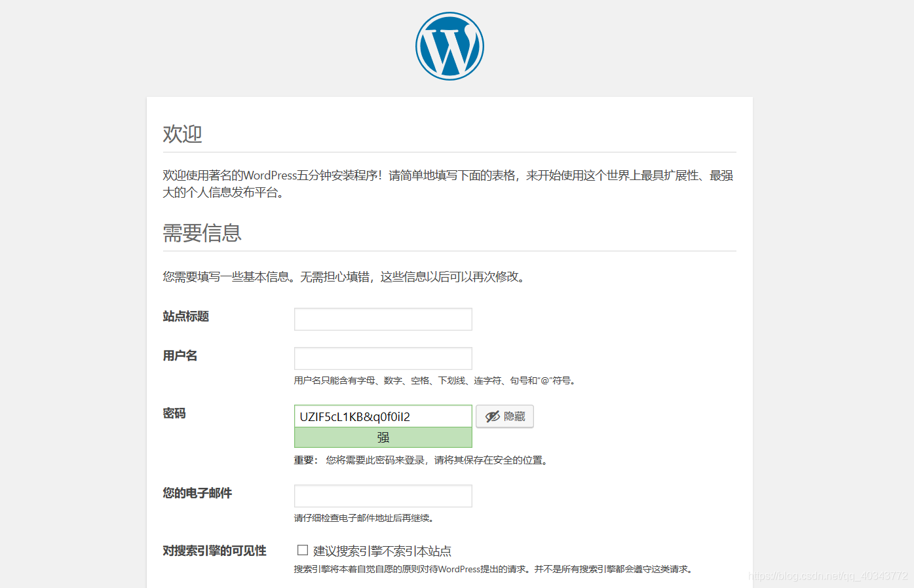The image size is (914, 588).
Task: Click the search engine request note text
Action: click(495, 569)
